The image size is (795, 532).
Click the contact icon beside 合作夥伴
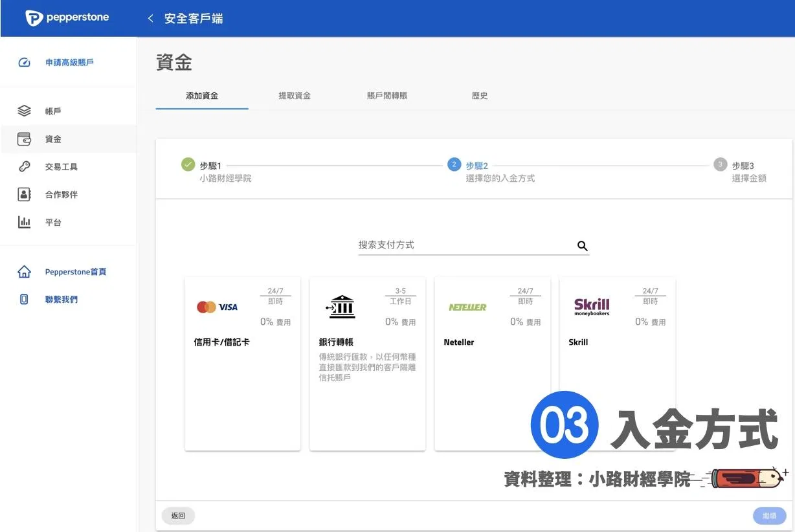pos(24,195)
